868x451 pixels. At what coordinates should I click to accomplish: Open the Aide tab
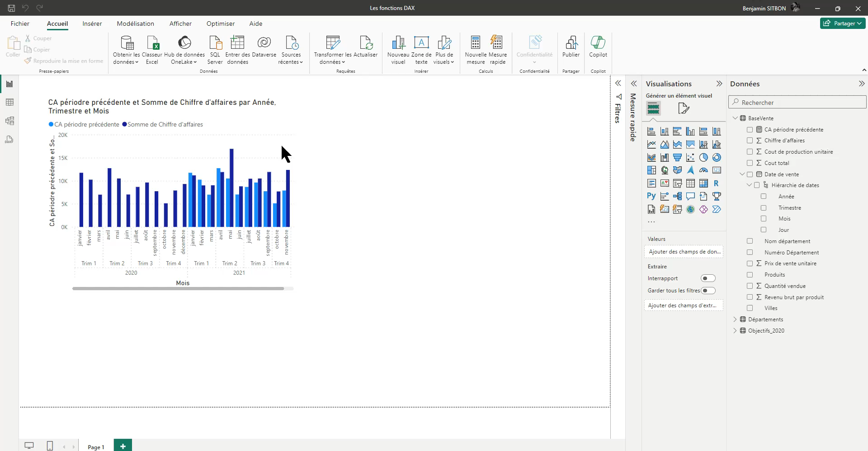point(256,23)
